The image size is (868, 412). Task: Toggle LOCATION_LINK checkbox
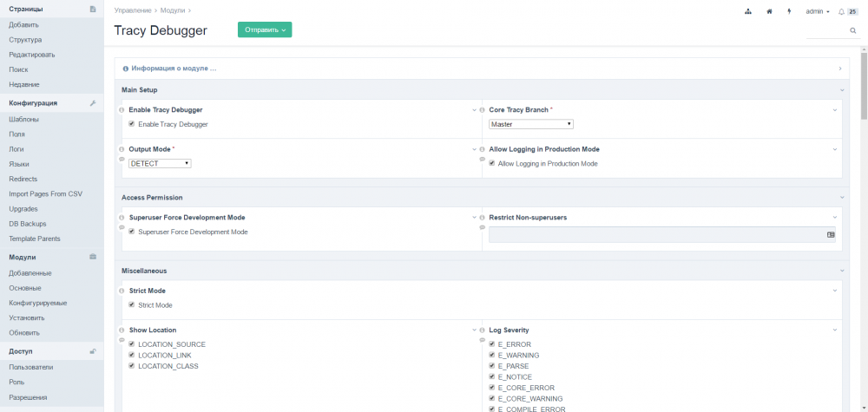tap(132, 355)
